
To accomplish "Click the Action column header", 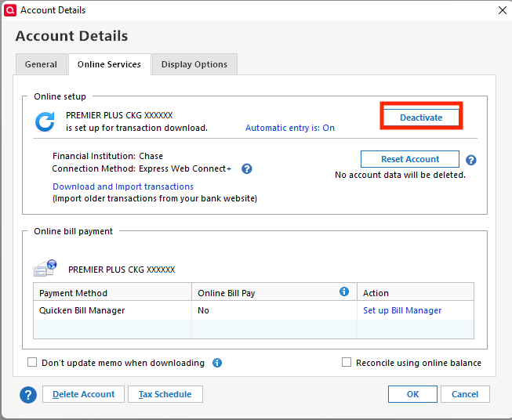I will (416, 291).
